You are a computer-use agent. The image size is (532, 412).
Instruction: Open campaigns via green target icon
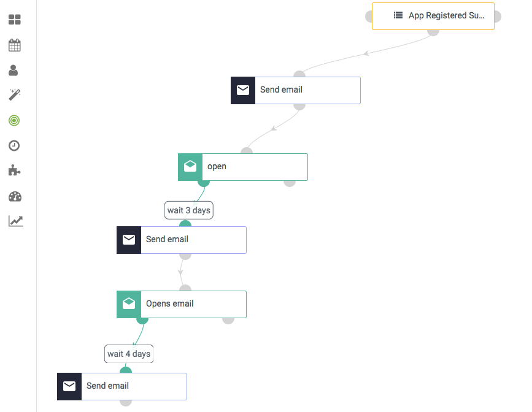pos(14,120)
